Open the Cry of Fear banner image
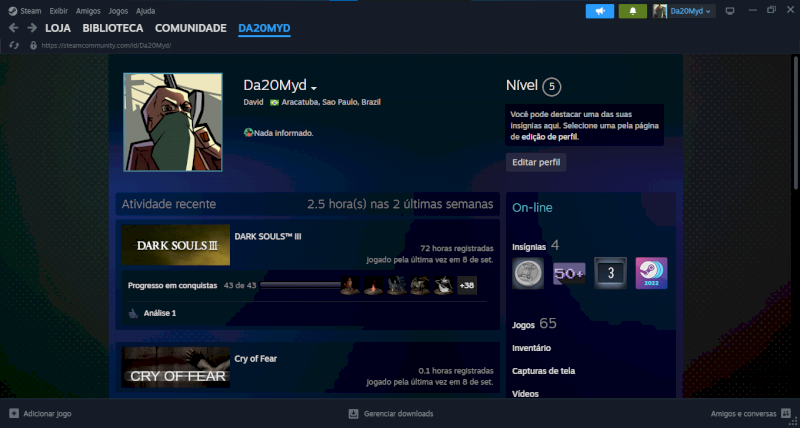This screenshot has width=800, height=428. point(176,367)
